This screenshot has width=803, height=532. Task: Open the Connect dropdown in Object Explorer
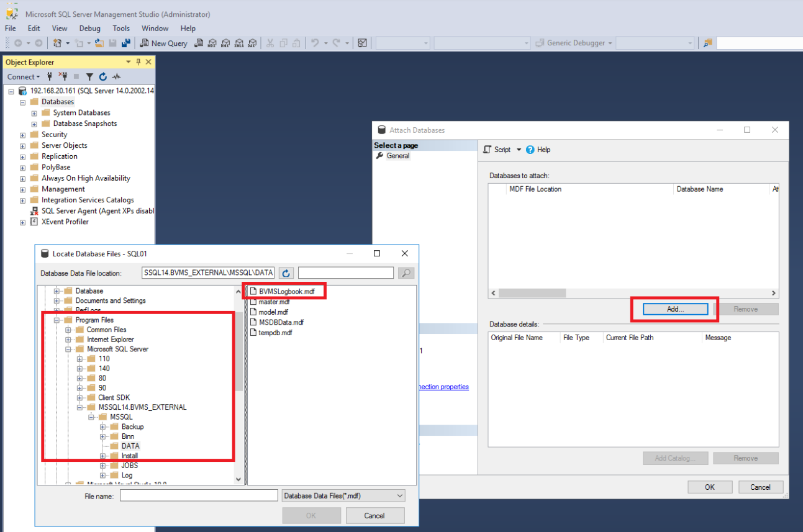(24, 77)
